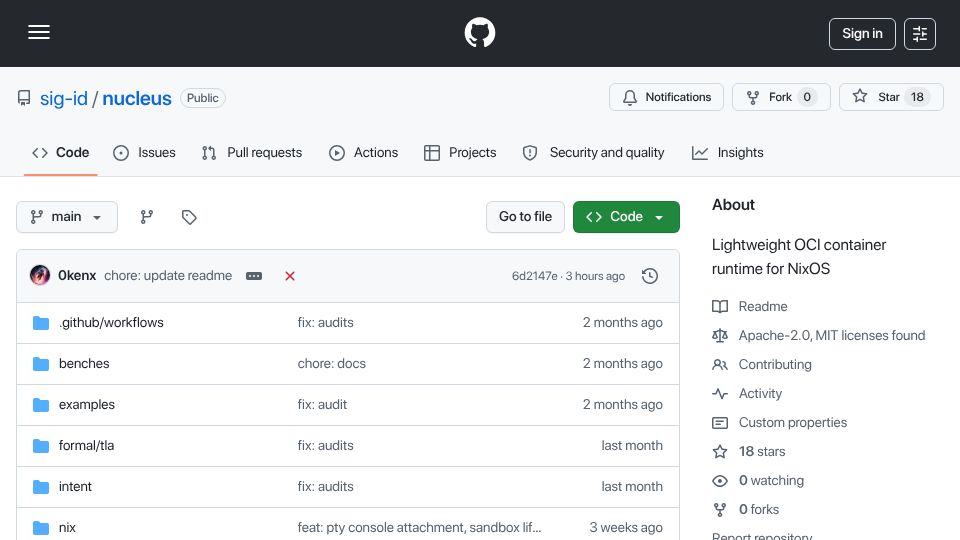960x540 pixels.
Task: View branches via branch icon
Action: (x=146, y=217)
